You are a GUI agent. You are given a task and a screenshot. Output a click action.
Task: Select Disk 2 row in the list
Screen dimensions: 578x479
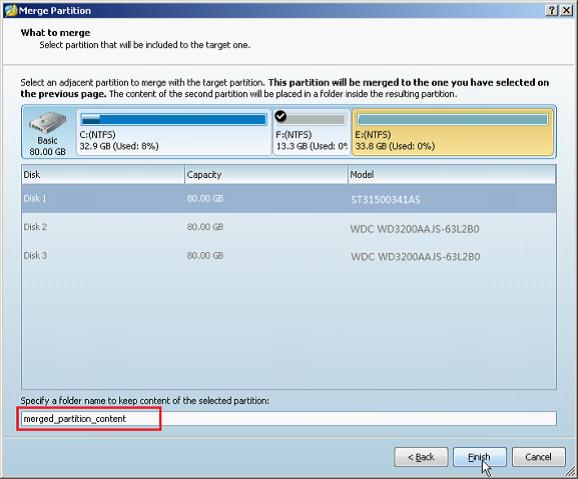tap(289, 227)
